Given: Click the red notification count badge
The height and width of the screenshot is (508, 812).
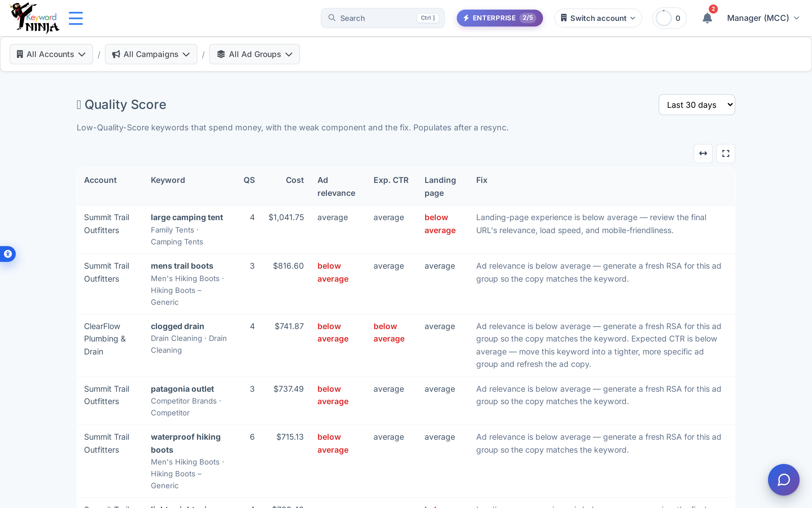Looking at the screenshot, I should [713, 9].
